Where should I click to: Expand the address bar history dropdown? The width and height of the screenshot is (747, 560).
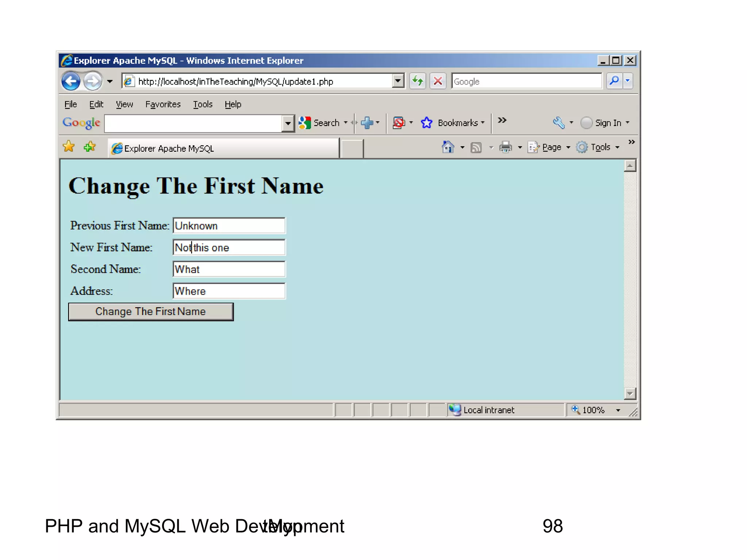pyautogui.click(x=398, y=81)
